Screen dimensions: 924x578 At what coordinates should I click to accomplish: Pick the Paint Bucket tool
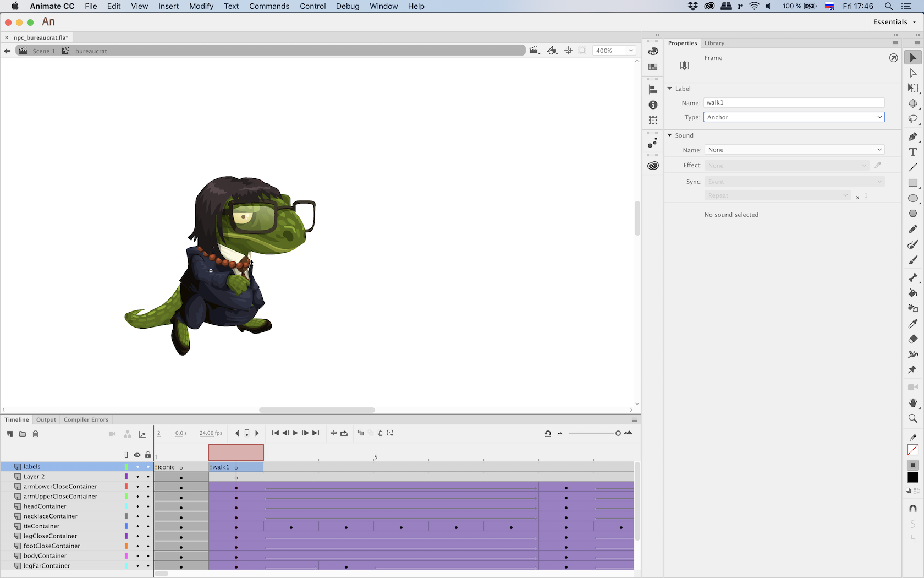coord(913,293)
